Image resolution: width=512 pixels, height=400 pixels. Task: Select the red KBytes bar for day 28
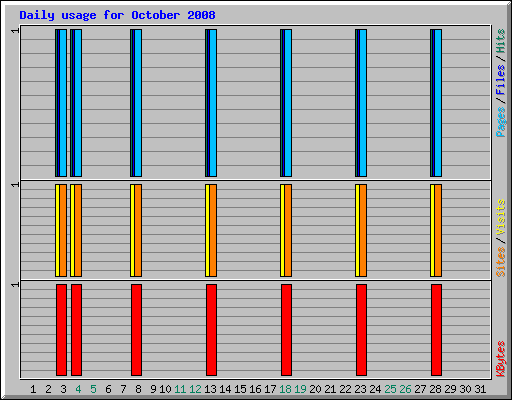pos(437,330)
